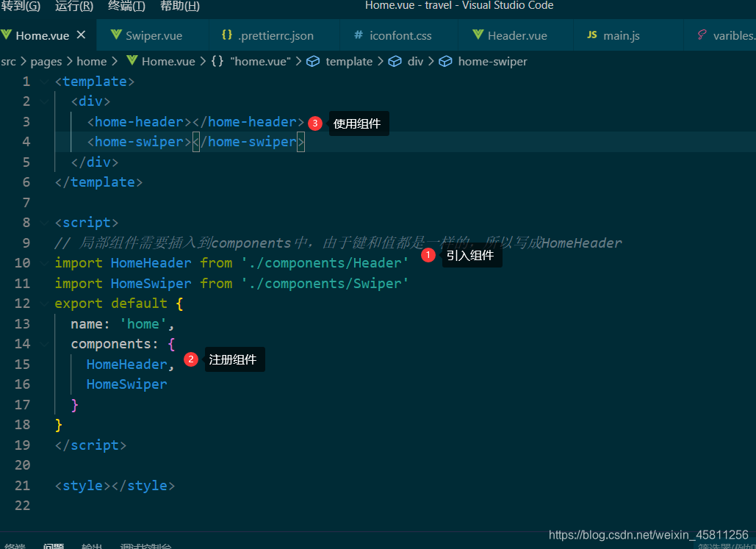Open the "home.vue" breadcrumb segment

click(260, 62)
